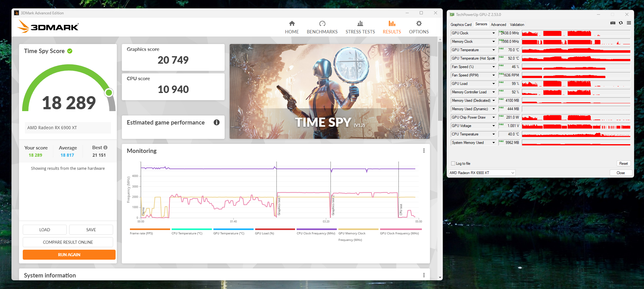Open the Memory Clock sensor dropdown
This screenshot has width=644, height=289.
click(494, 42)
